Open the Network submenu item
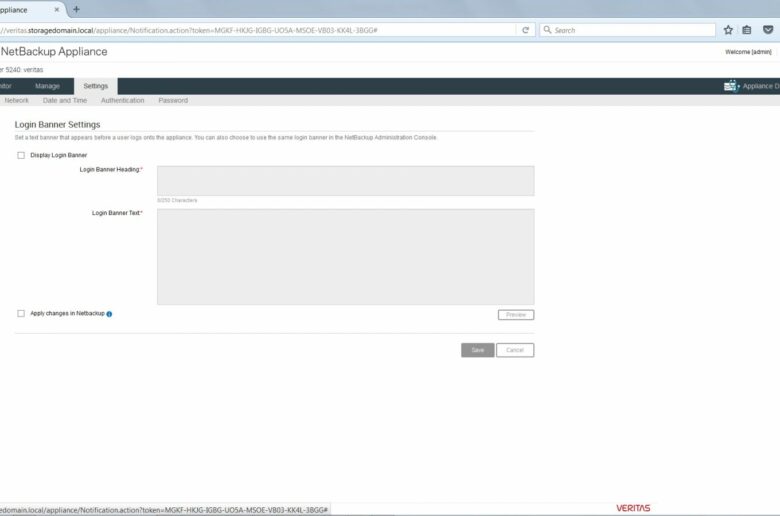 [16, 101]
